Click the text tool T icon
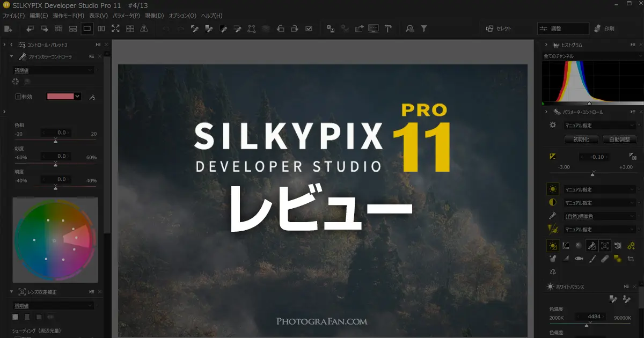This screenshot has width=644, height=338. tap(387, 28)
